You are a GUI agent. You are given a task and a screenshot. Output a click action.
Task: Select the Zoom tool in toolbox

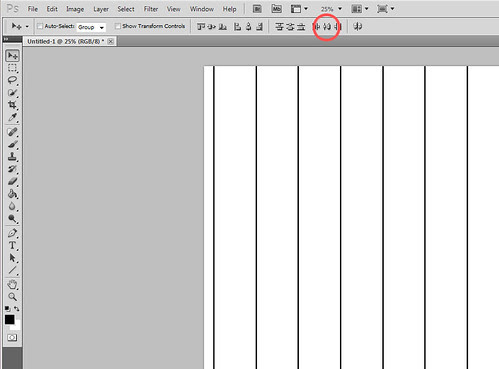(12, 297)
